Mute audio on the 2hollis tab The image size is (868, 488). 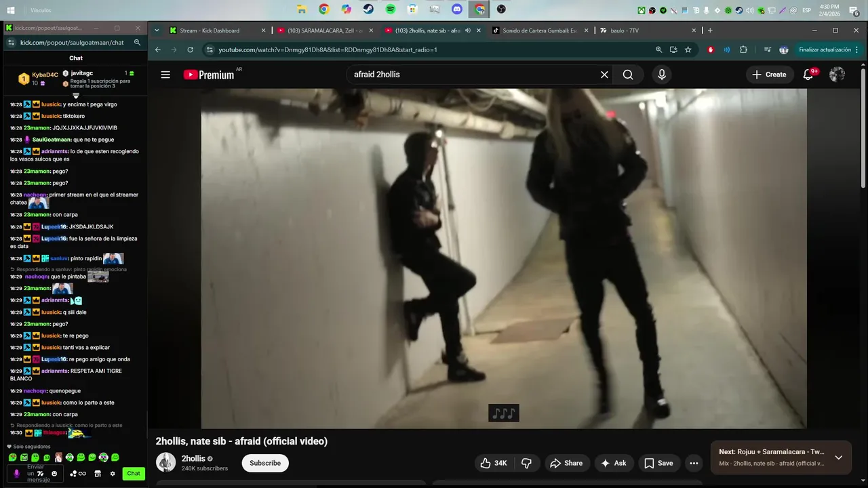tap(468, 30)
